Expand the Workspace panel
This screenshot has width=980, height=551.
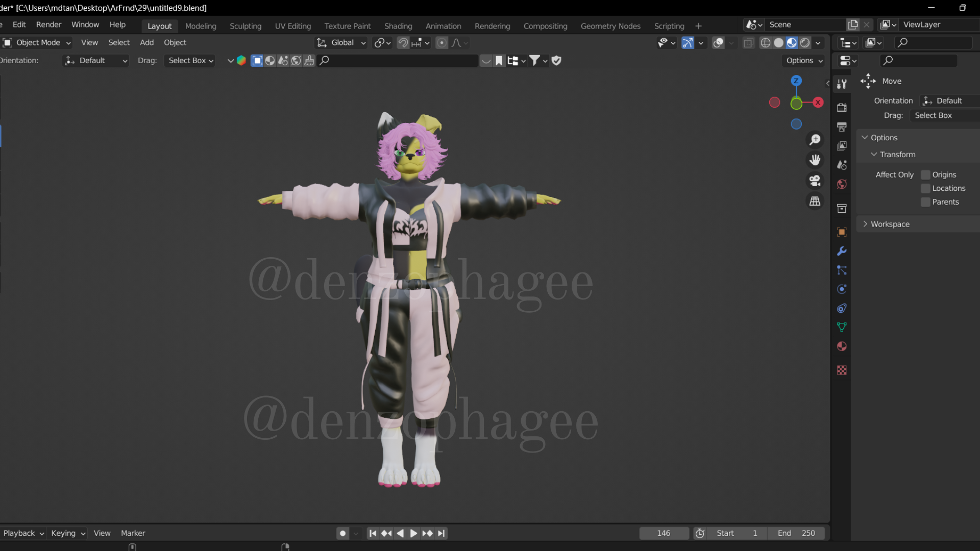[x=890, y=224]
